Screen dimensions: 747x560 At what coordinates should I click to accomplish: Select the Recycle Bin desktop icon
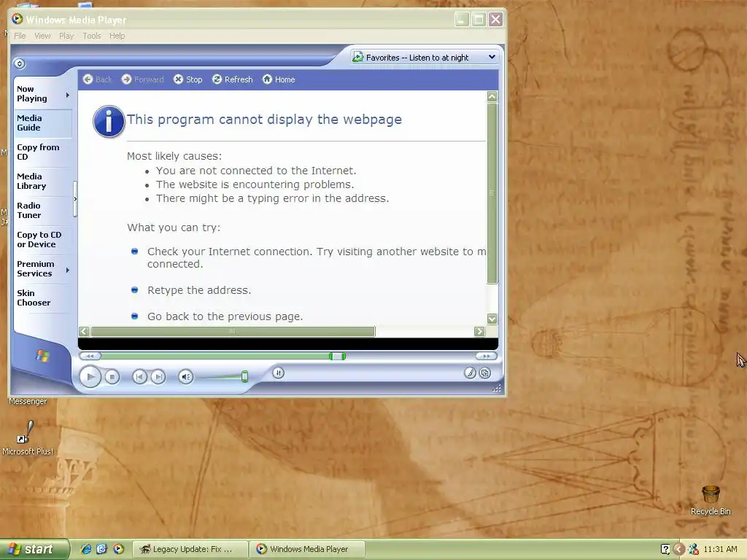pyautogui.click(x=711, y=500)
